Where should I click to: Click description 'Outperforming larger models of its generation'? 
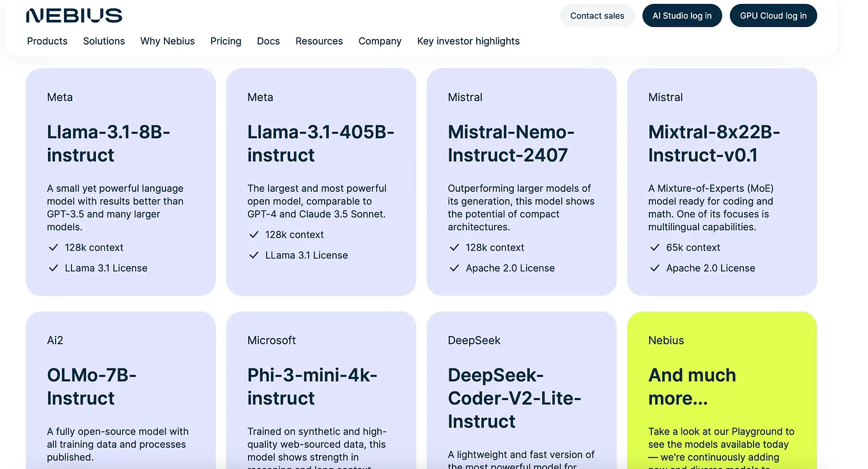pos(521,207)
